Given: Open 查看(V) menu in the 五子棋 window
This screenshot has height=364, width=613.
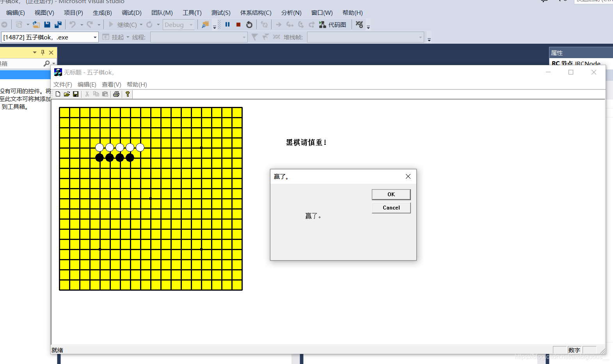Looking at the screenshot, I should [x=111, y=85].
